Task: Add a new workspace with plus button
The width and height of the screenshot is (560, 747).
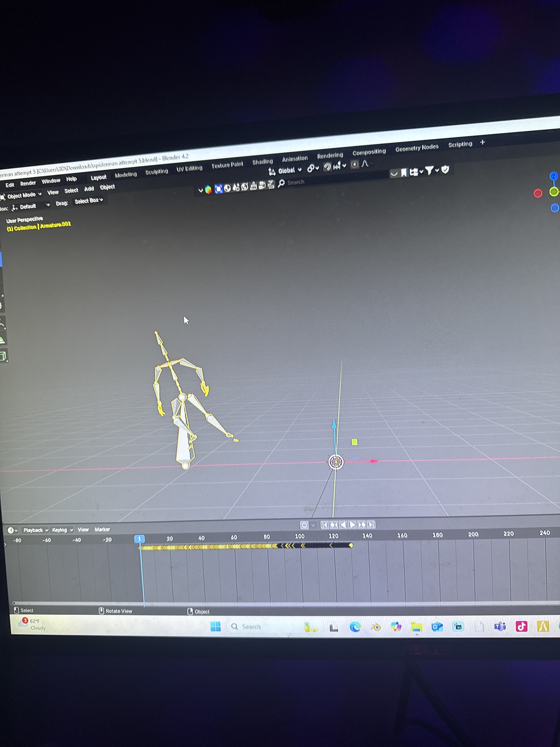Action: click(x=483, y=142)
